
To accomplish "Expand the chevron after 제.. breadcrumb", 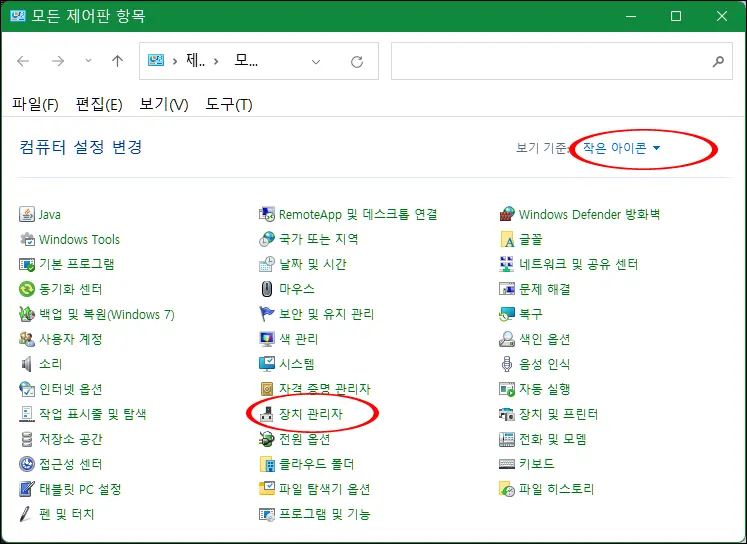I will click(x=216, y=61).
